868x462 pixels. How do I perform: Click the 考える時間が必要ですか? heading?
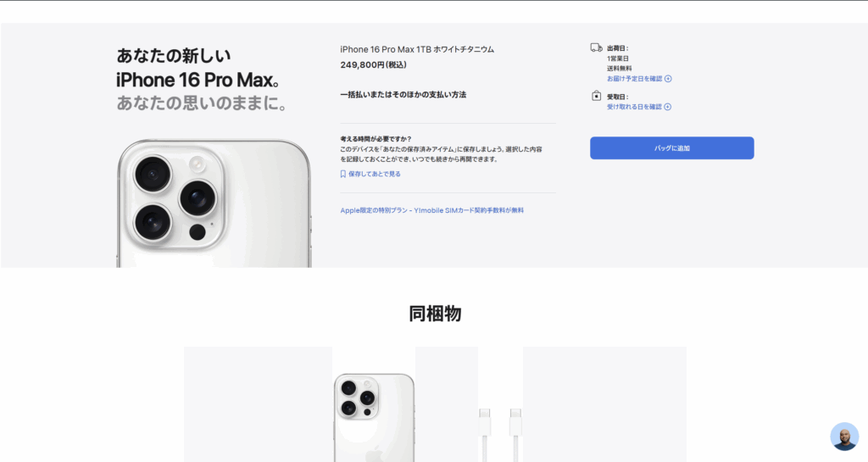[x=376, y=139]
